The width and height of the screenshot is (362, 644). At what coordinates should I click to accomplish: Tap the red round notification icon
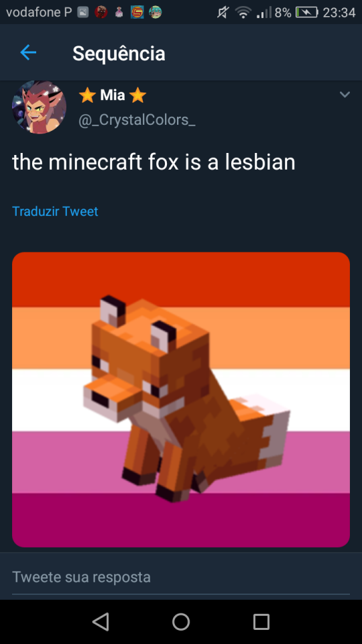click(x=101, y=13)
